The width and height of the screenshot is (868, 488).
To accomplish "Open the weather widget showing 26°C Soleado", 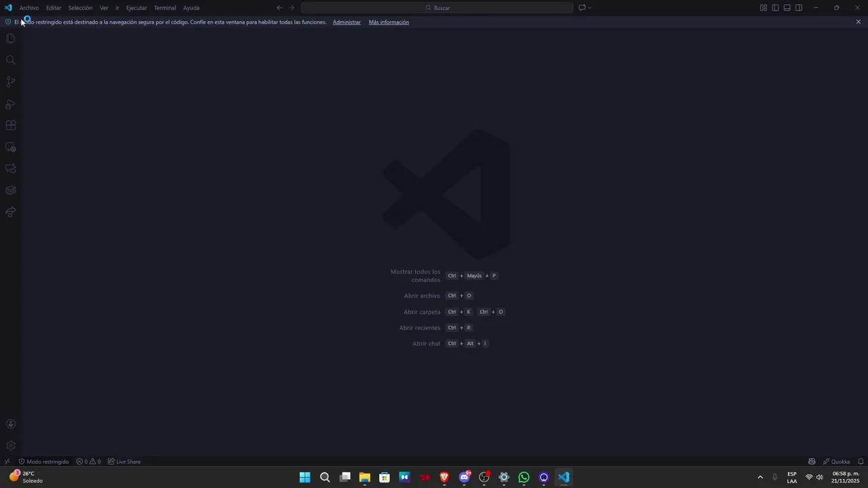I will click(x=26, y=477).
